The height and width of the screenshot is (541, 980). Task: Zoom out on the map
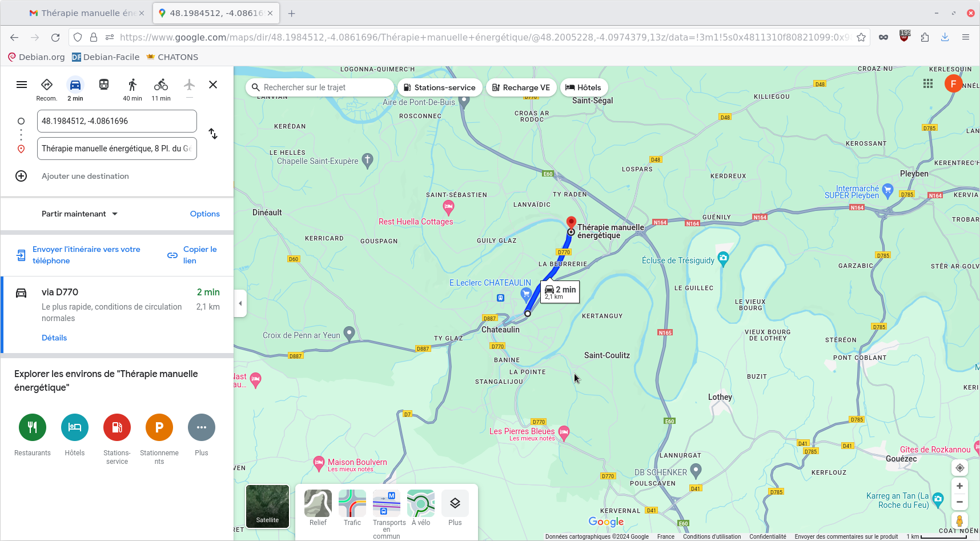[959, 502]
